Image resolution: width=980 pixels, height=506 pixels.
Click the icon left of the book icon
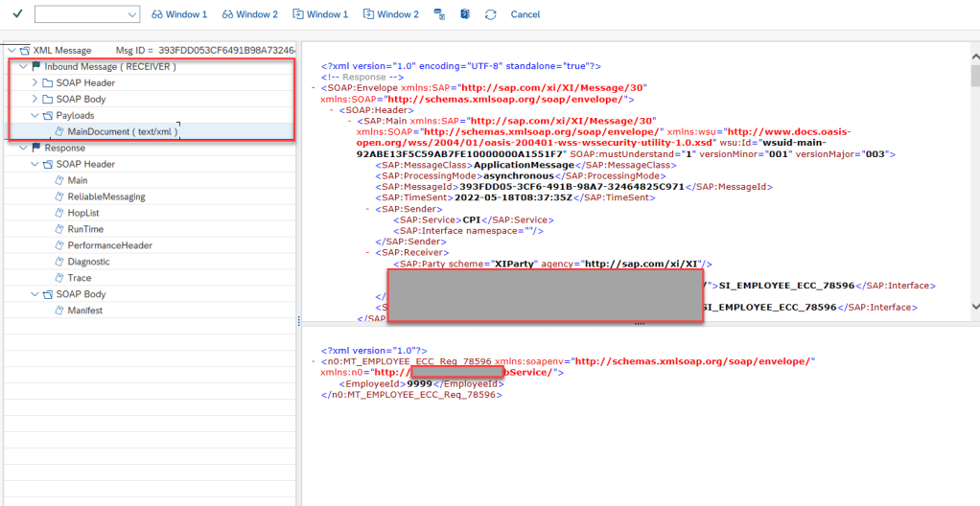439,14
